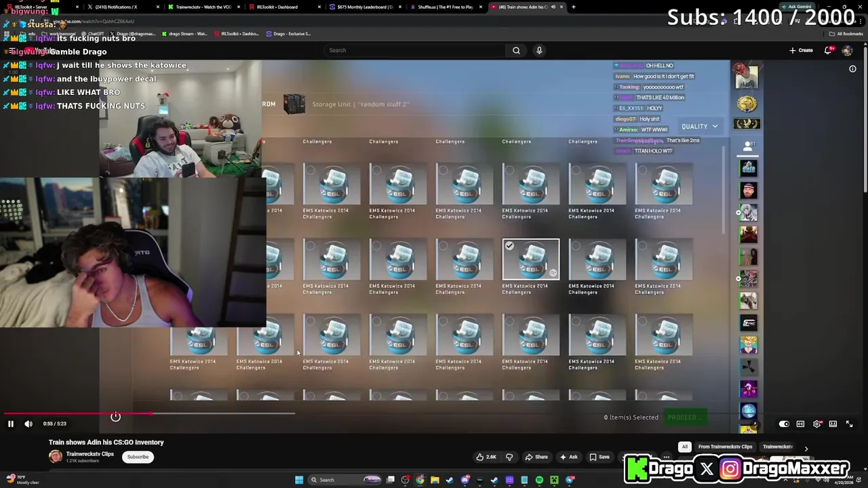Screen dimensions: 868x488
Task: Click Ask Gemini in the browser toolbar
Action: (x=796, y=7)
